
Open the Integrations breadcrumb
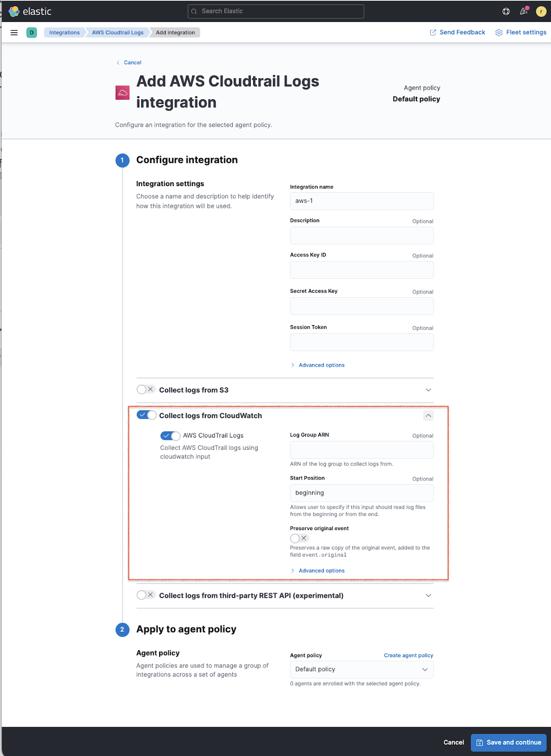click(x=64, y=32)
